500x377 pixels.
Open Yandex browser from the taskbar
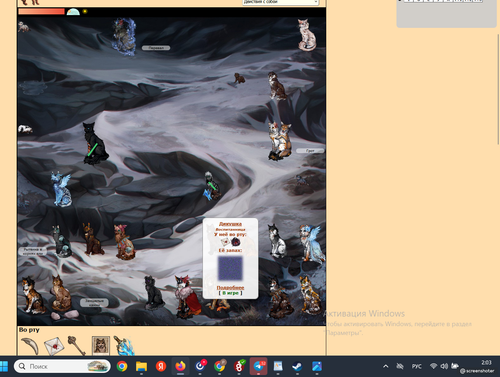click(161, 366)
